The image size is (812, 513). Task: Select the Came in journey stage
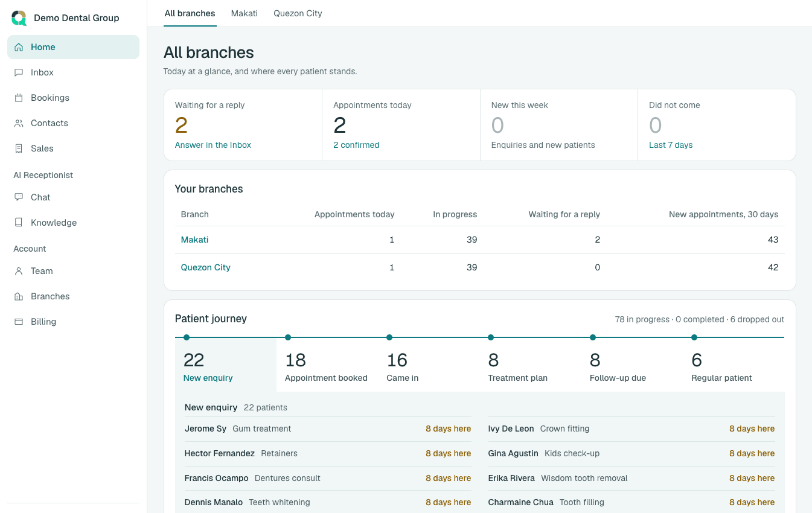click(x=429, y=365)
